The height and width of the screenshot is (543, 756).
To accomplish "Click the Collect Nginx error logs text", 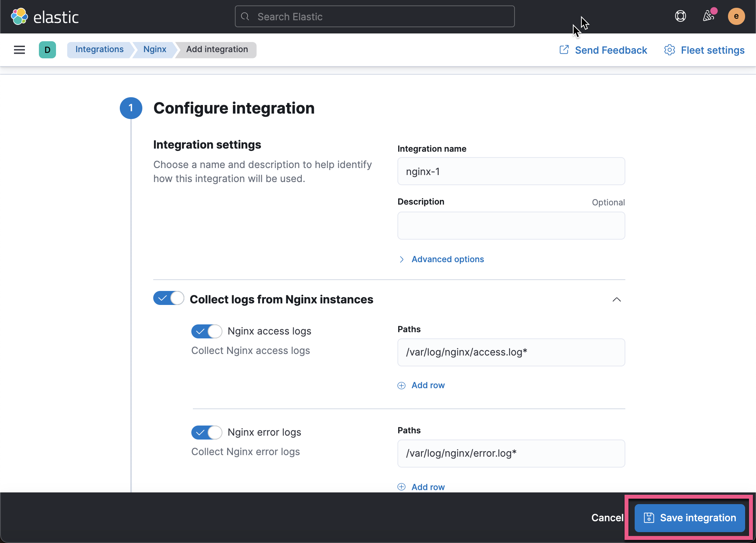I will click(245, 452).
